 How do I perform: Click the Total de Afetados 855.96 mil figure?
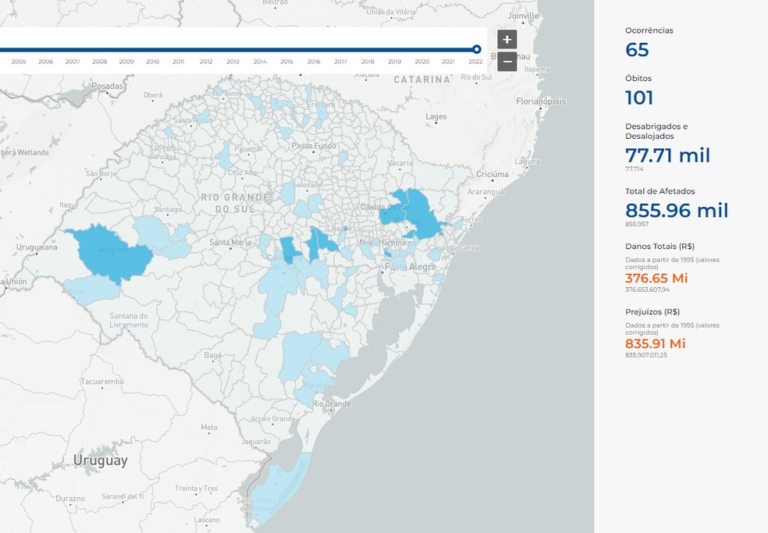click(x=676, y=210)
